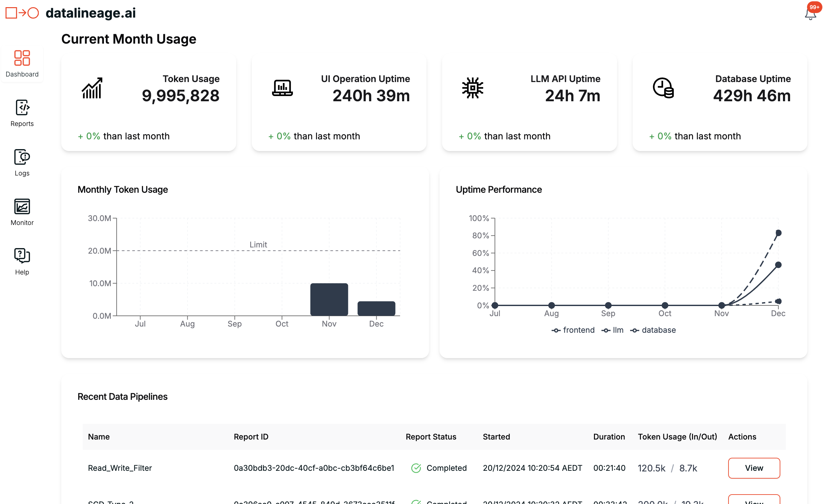Image resolution: width=823 pixels, height=504 pixels.
Task: Click the Completed status of Read_Write_Filter
Action: click(447, 468)
